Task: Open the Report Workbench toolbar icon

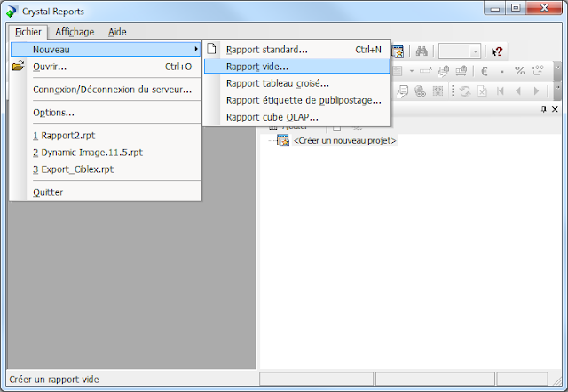Action: point(398,51)
